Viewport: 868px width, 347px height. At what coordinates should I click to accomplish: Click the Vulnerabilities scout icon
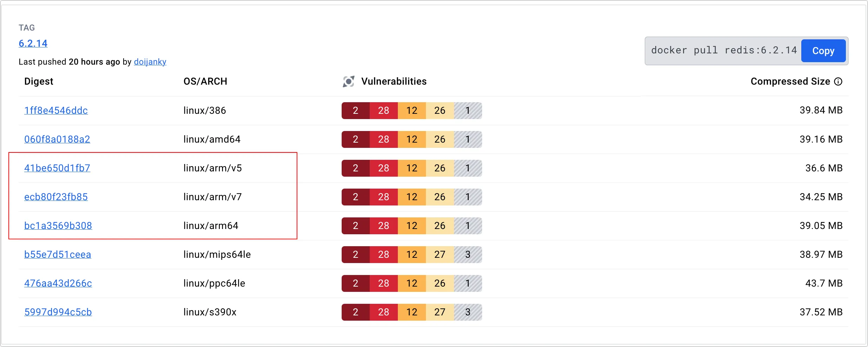click(348, 81)
